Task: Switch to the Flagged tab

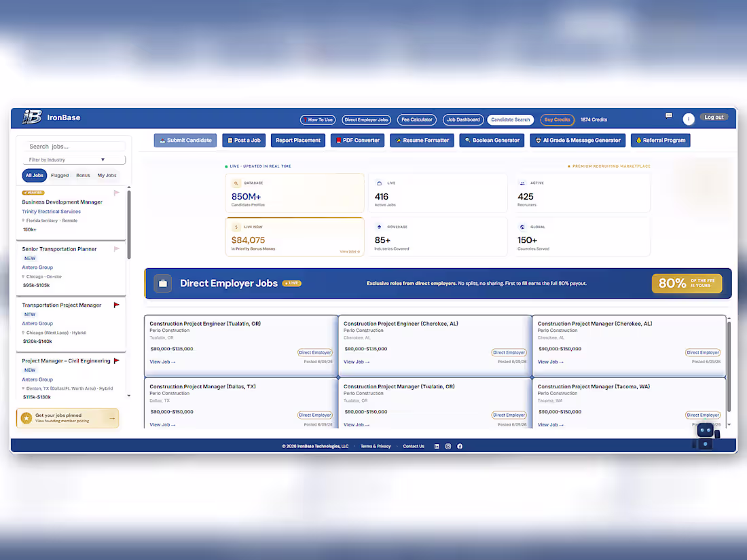Action: pos(60,175)
